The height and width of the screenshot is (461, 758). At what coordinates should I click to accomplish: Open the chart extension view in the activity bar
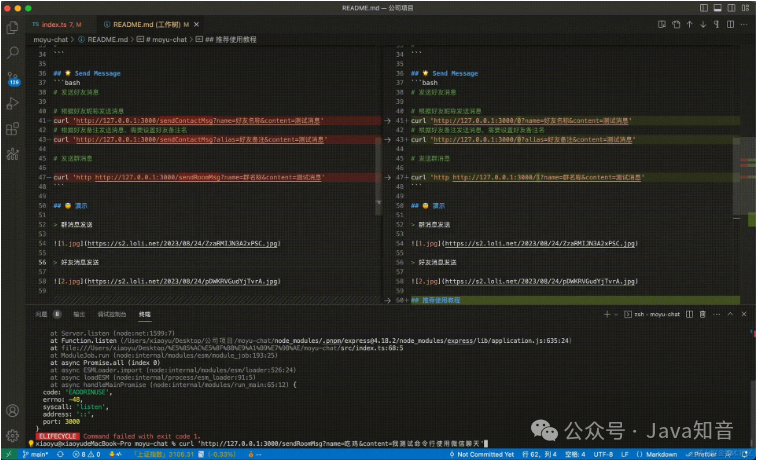tap(13, 154)
